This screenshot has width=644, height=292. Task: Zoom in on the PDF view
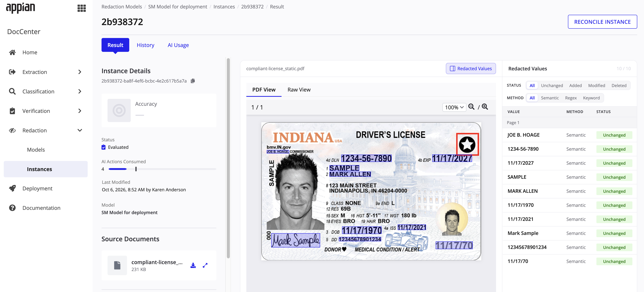click(x=485, y=107)
